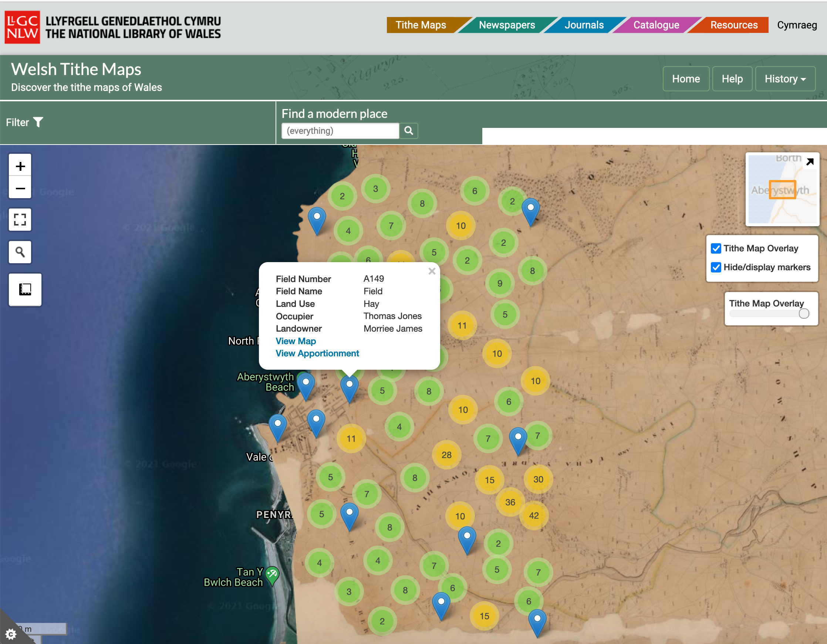The width and height of the screenshot is (827, 644).
Task: Click the Help button
Action: coord(732,79)
